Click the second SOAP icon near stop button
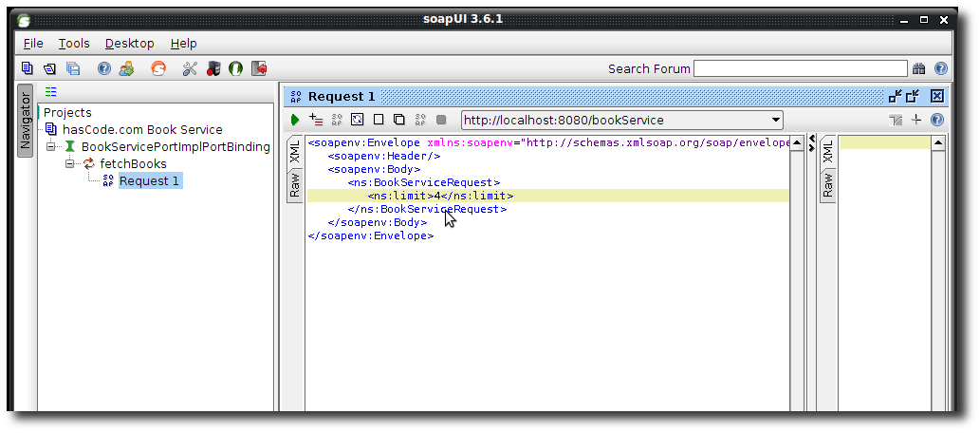This screenshot has width=980, height=433. coord(420,120)
